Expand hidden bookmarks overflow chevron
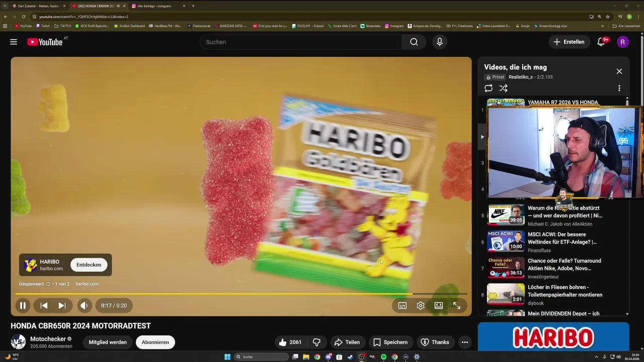644x362 pixels. 602,26
